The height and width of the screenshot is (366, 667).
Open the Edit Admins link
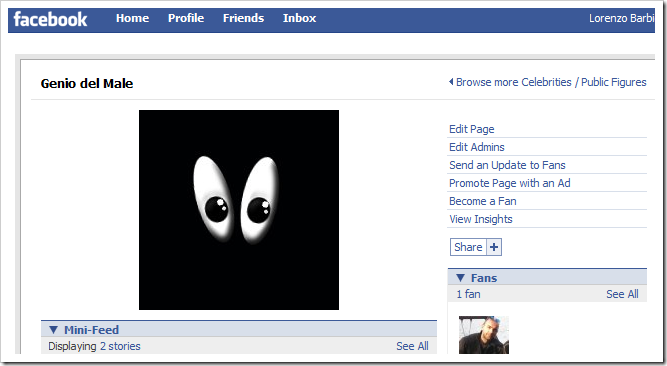[x=477, y=147]
